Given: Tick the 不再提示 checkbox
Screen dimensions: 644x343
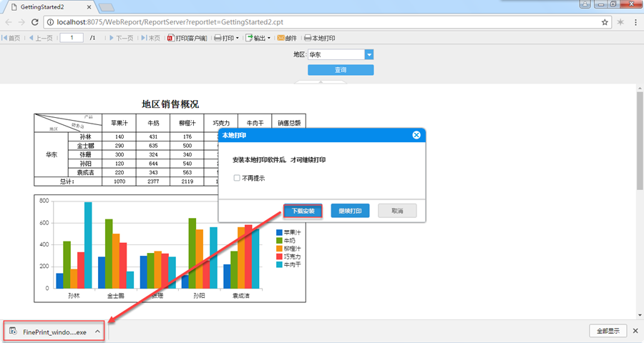Looking at the screenshot, I should tap(237, 178).
